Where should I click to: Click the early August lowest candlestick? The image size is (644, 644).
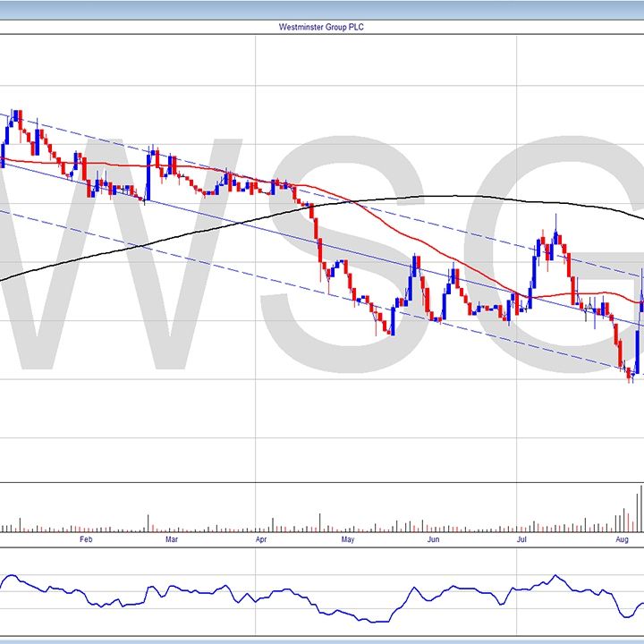pyautogui.click(x=631, y=372)
